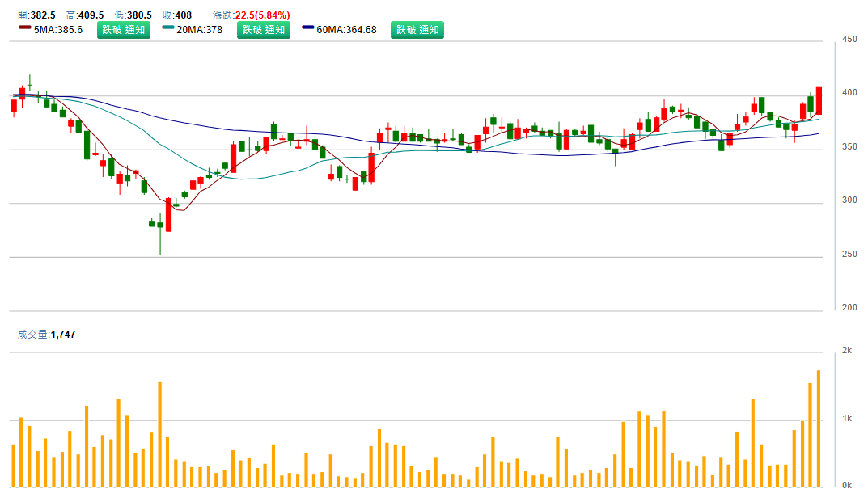Click the red 漲跌 22.5(5.84%) change value
The height and width of the screenshot is (502, 868).
[262, 15]
